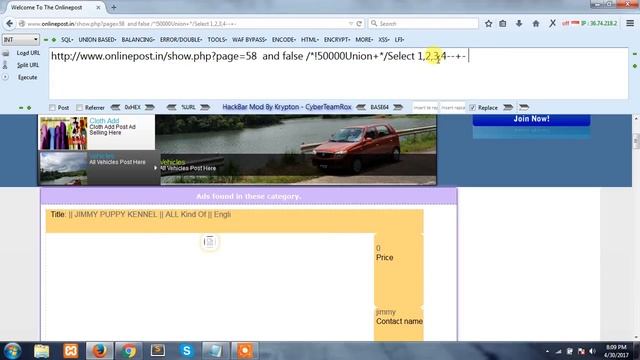Click the Execute play icon
Screen dimensions: 640x360
pyautogui.click(x=5, y=77)
